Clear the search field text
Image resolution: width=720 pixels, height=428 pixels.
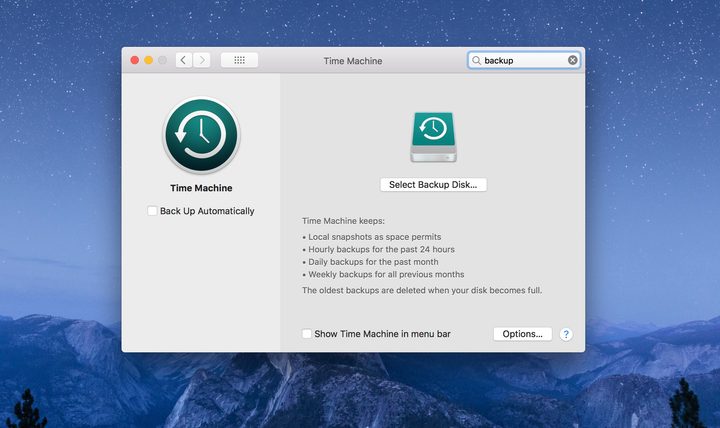point(573,60)
